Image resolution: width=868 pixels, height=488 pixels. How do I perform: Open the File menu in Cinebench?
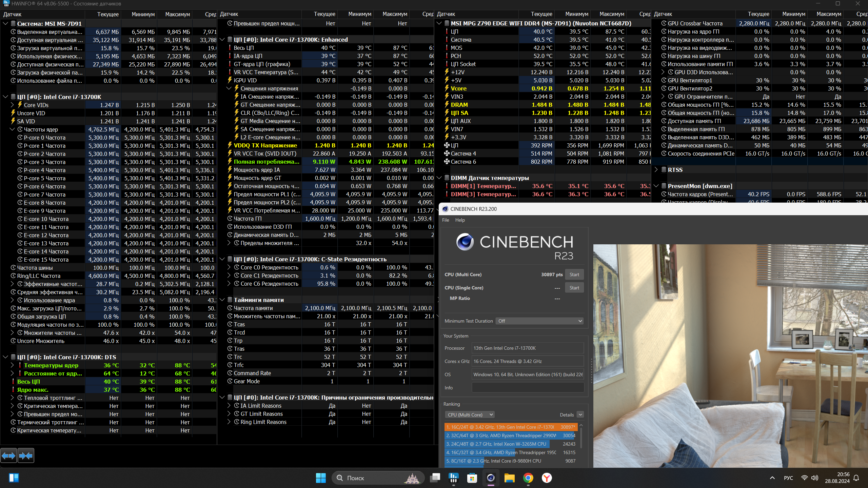[x=446, y=220]
